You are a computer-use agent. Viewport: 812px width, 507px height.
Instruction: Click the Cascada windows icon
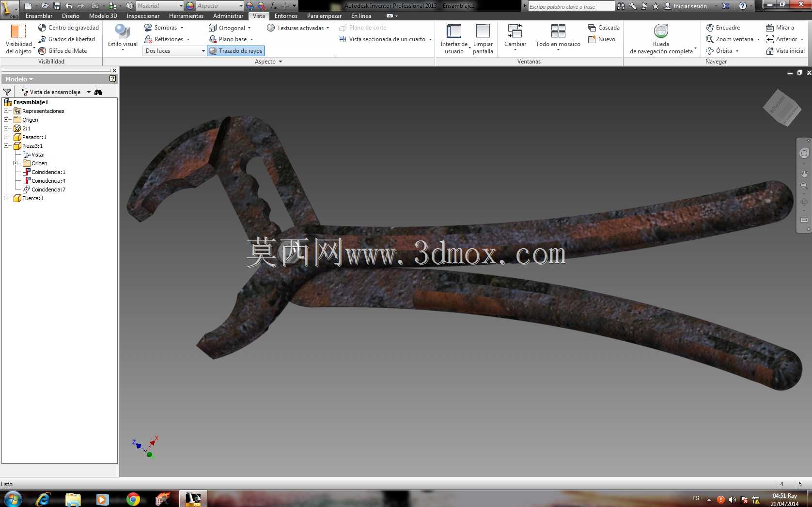(x=592, y=28)
